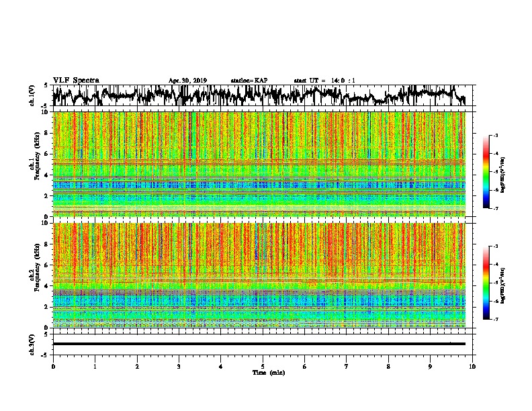Screen dimensions: 532x411
Task: Click time axis tick label "7"
Action: (347, 367)
